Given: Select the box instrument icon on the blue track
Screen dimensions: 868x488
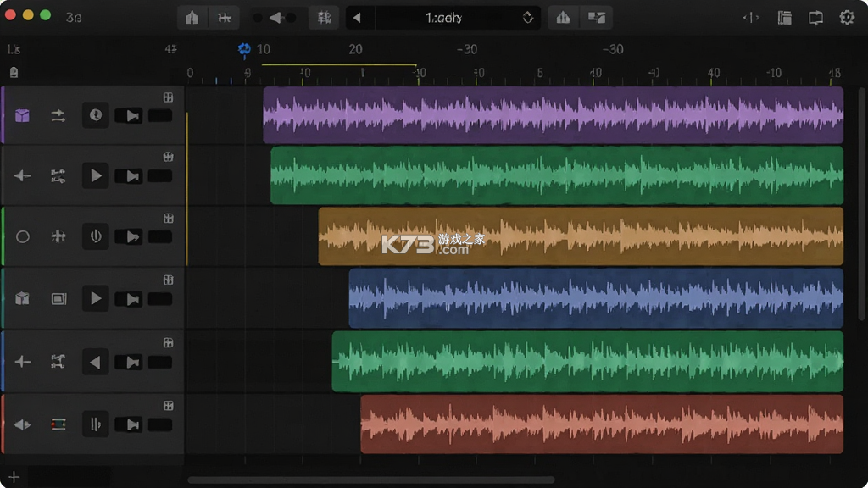Looking at the screenshot, I should point(22,299).
